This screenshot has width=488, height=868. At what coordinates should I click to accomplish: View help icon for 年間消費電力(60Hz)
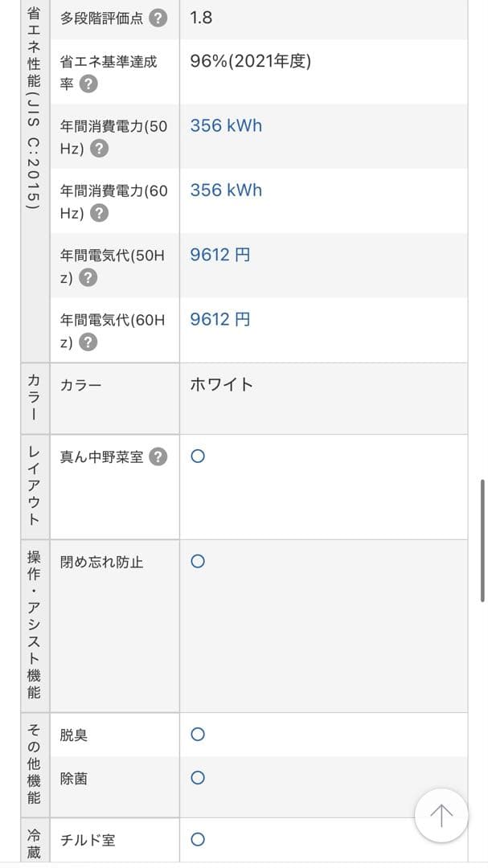(100, 212)
